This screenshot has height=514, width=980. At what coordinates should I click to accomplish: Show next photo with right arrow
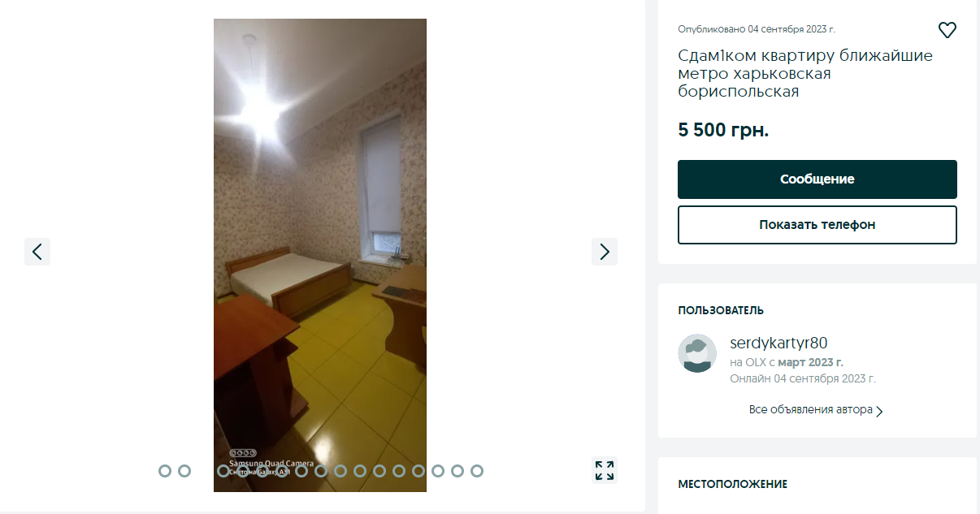tap(605, 252)
